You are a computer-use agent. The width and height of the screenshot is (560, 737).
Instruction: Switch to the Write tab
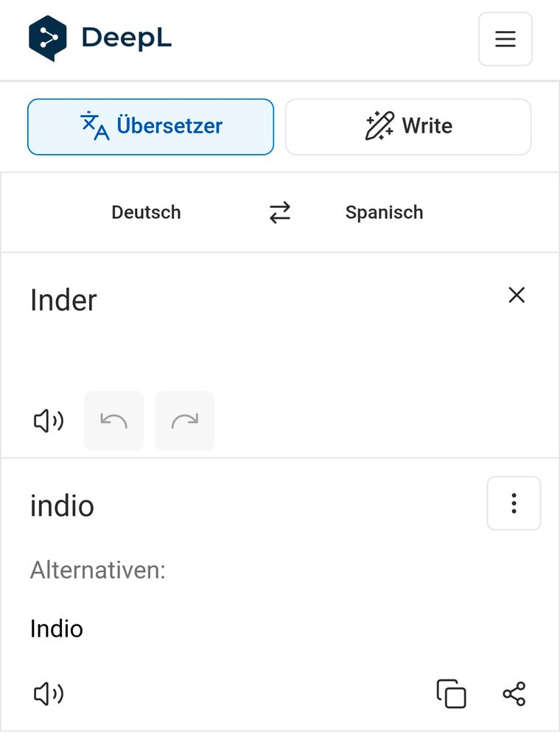point(407,126)
